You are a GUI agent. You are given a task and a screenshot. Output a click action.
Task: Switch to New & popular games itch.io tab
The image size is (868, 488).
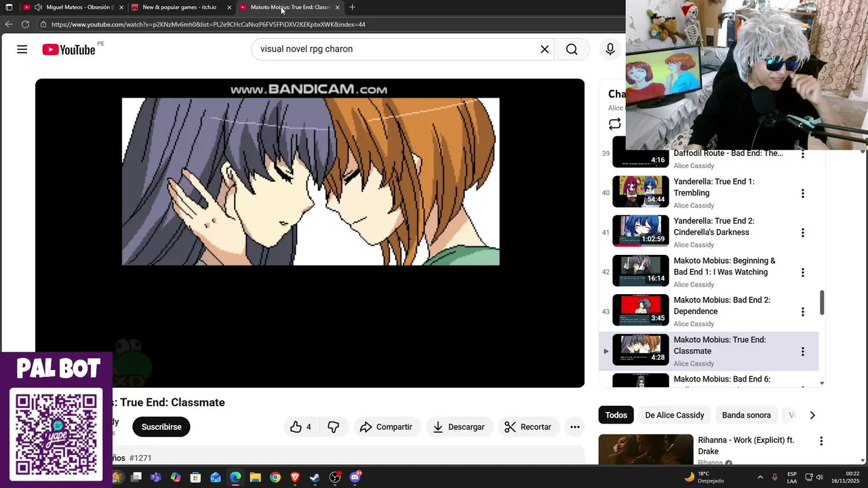[179, 7]
